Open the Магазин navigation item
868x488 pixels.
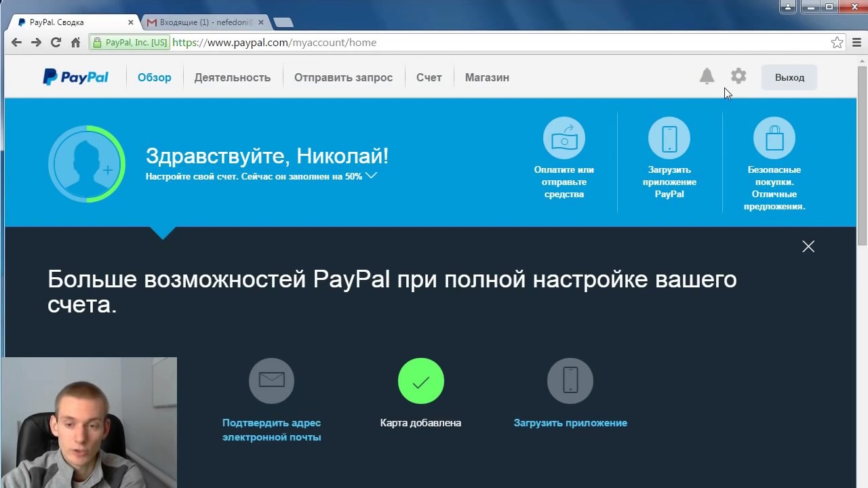click(487, 77)
